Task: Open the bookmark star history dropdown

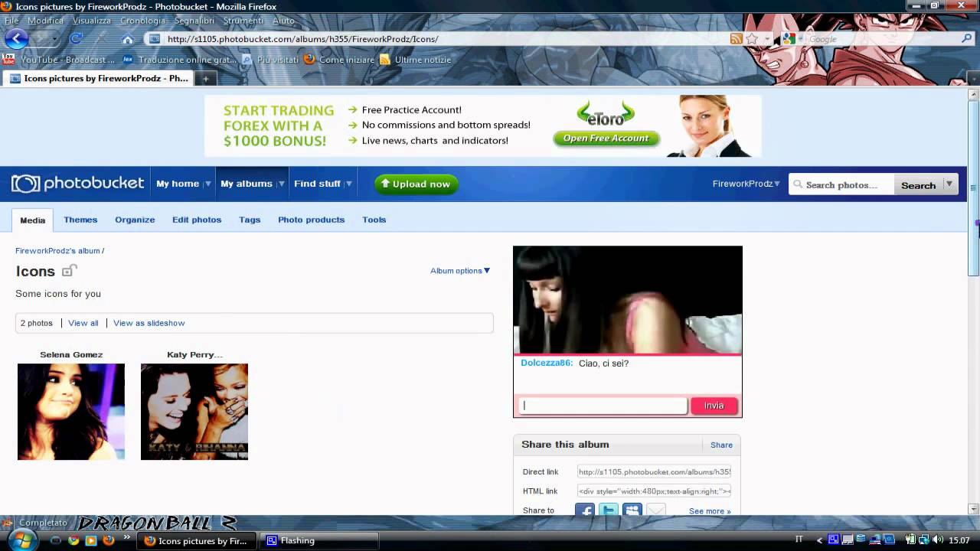Action: click(766, 39)
